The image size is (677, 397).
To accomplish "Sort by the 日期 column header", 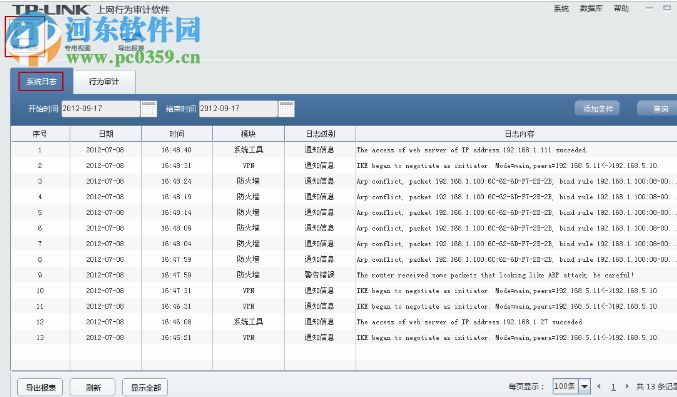I will pos(106,134).
